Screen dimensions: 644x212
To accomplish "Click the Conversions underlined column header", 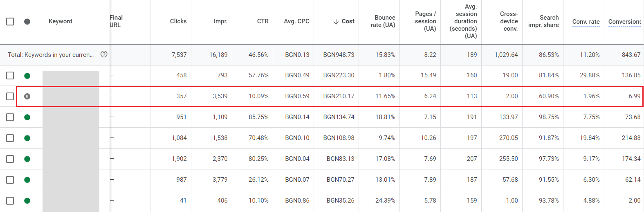I will coord(624,22).
